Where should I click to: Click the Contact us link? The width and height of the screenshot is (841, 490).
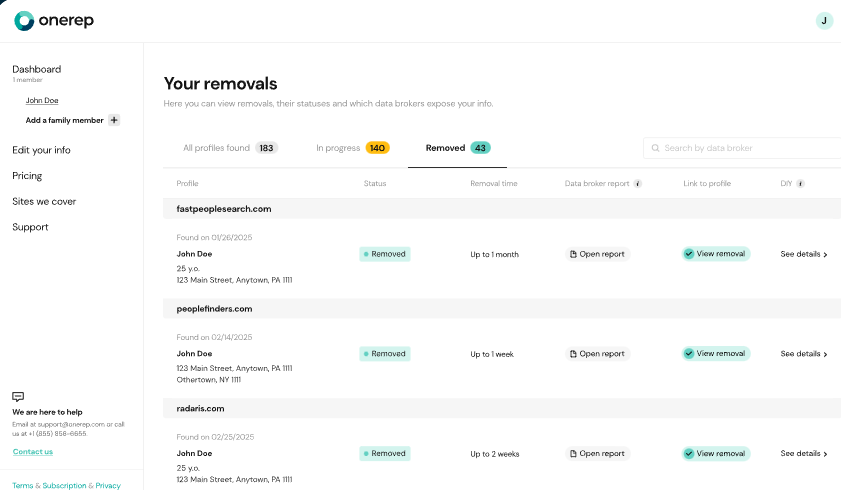(33, 452)
